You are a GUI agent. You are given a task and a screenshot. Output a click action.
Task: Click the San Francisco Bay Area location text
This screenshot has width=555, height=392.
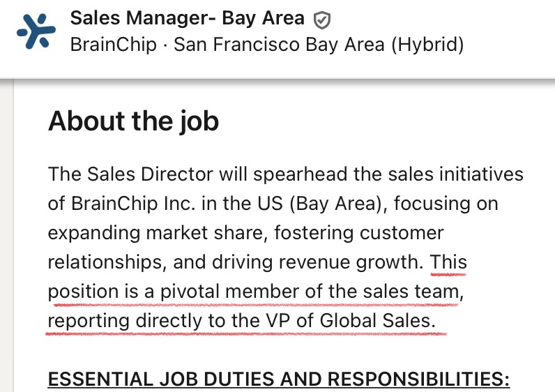coord(279,45)
